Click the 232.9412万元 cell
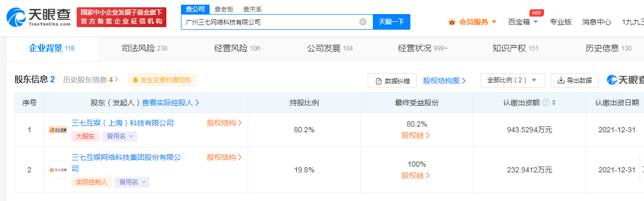The height and width of the screenshot is (201, 644). click(529, 170)
